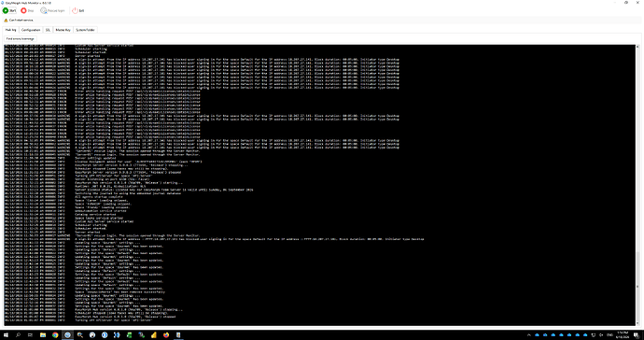This screenshot has width=644, height=340.
Task: Show hidden system tray icons
Action: click(529, 335)
